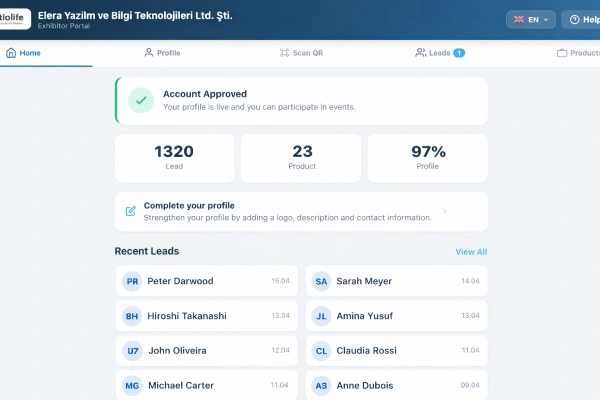The image size is (600, 400).
Task: Click the View All leads link
Action: [x=471, y=252]
